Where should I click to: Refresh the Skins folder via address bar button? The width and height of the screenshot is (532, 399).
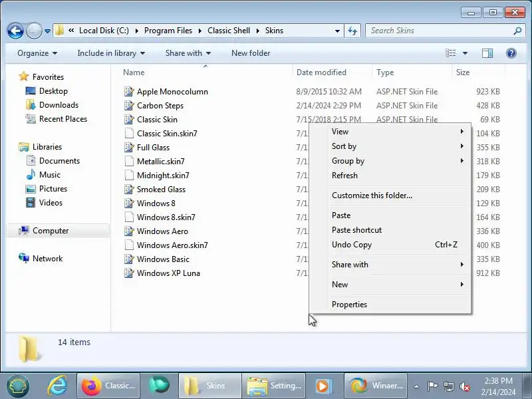(352, 31)
